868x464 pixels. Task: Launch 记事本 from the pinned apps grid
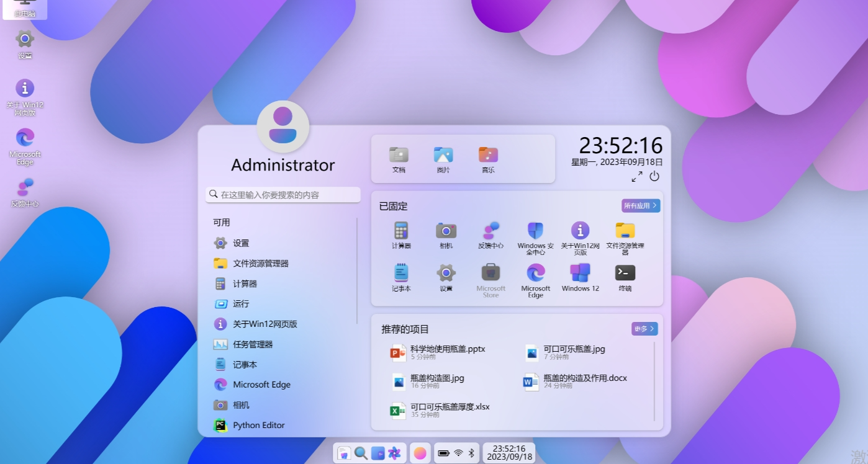[x=401, y=278]
